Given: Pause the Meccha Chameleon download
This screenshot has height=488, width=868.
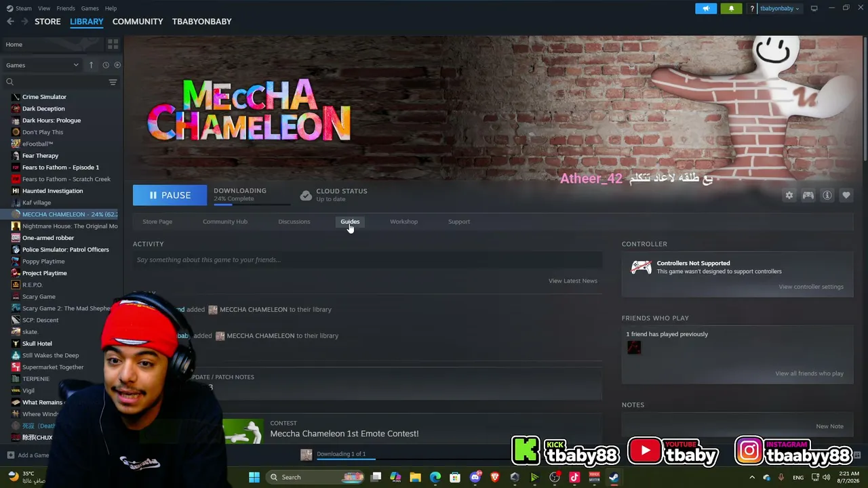Looking at the screenshot, I should point(170,195).
